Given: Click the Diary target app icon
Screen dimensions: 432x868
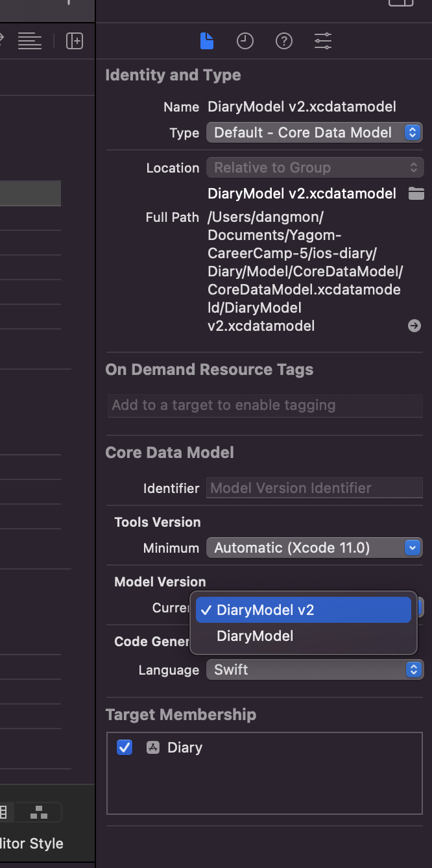Looking at the screenshot, I should tap(153, 747).
